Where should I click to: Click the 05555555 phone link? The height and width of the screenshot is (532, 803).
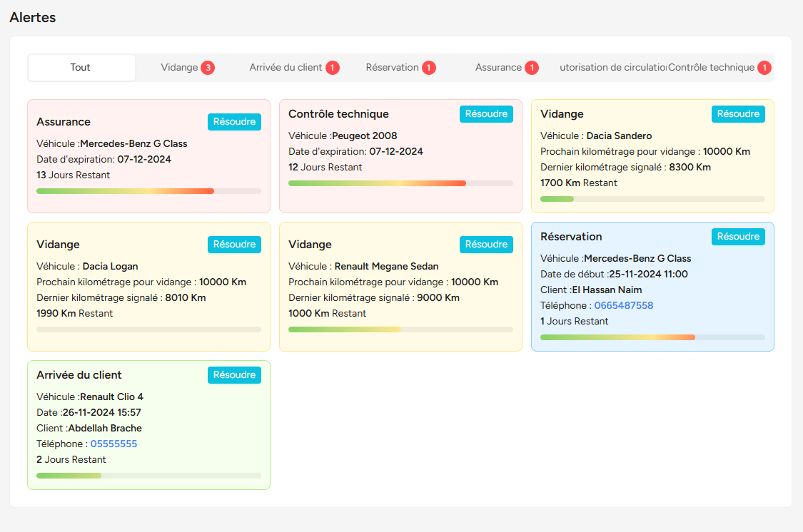click(113, 444)
